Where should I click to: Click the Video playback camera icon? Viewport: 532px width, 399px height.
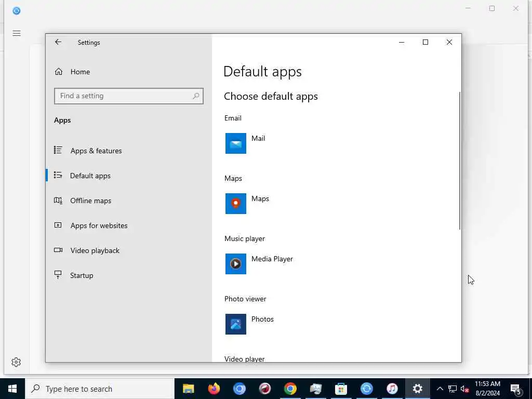click(x=58, y=250)
